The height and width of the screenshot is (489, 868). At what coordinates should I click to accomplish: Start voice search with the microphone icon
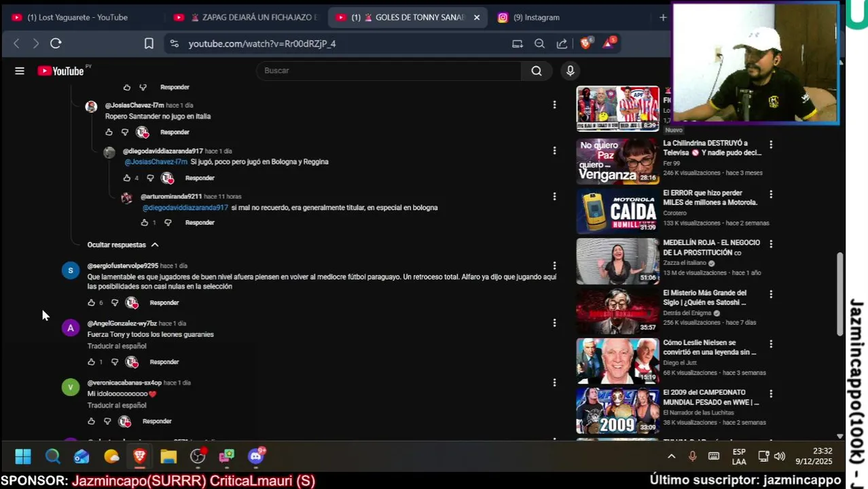point(571,71)
